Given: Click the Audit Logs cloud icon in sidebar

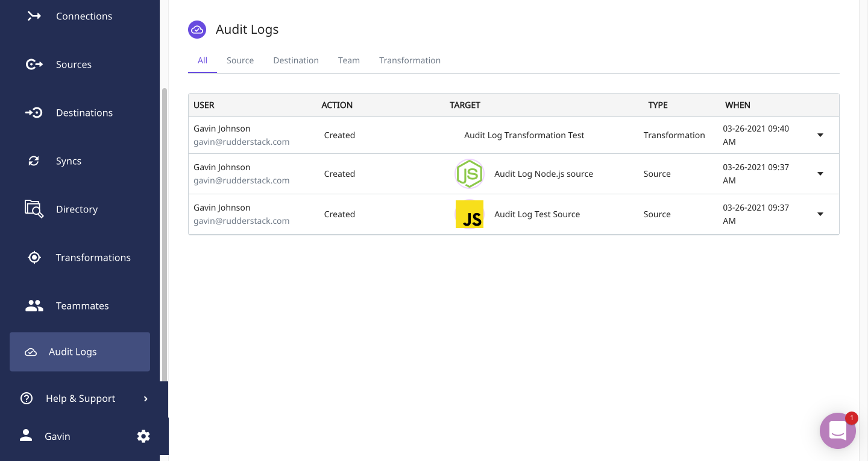Looking at the screenshot, I should 31,352.
